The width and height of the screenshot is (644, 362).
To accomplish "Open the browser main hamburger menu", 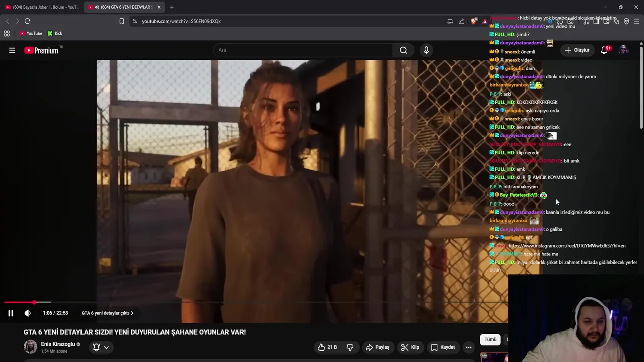I will (636, 21).
